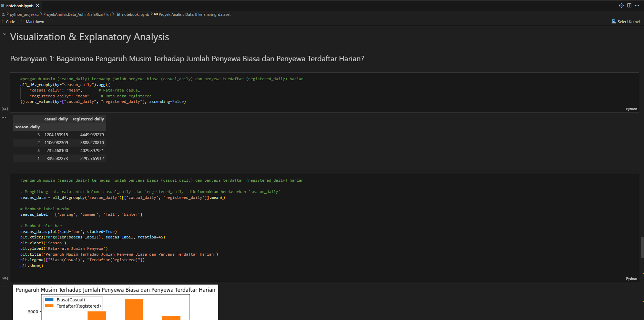Open python_projekku breadcrumb folder
The image size is (644, 320).
point(24,14)
